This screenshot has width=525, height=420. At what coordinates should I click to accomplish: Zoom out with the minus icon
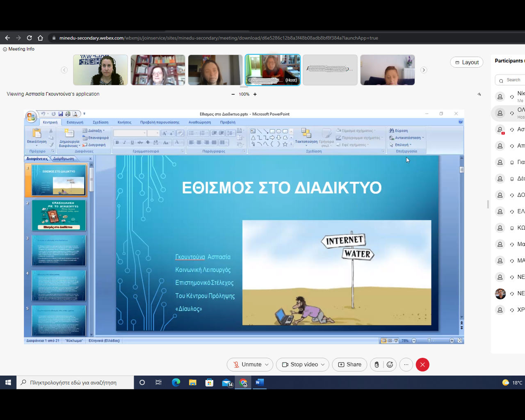[x=233, y=94]
